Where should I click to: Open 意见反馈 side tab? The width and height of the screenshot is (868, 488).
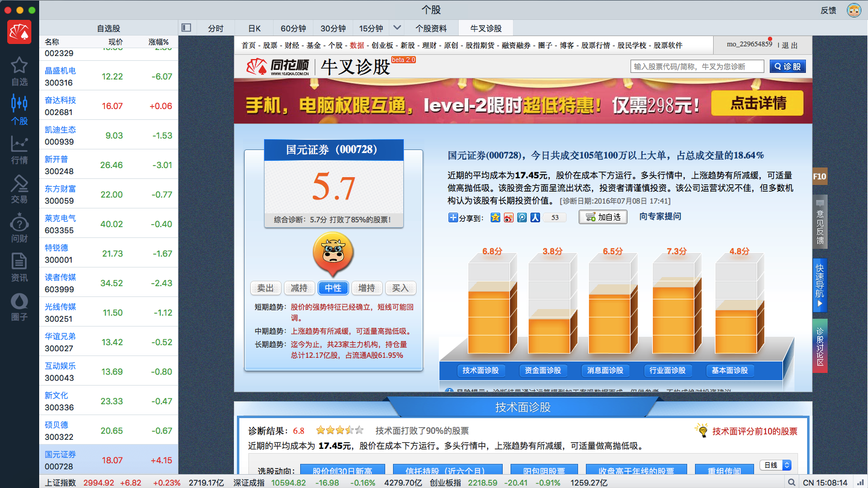(x=820, y=222)
